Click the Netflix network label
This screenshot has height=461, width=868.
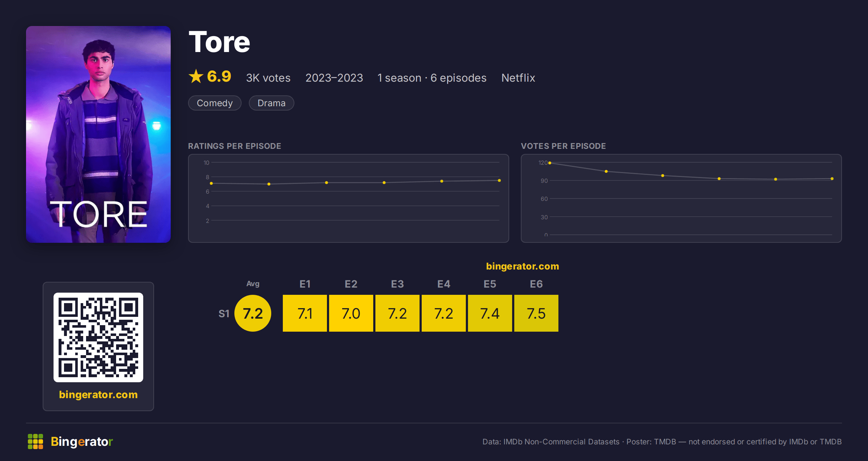point(518,78)
